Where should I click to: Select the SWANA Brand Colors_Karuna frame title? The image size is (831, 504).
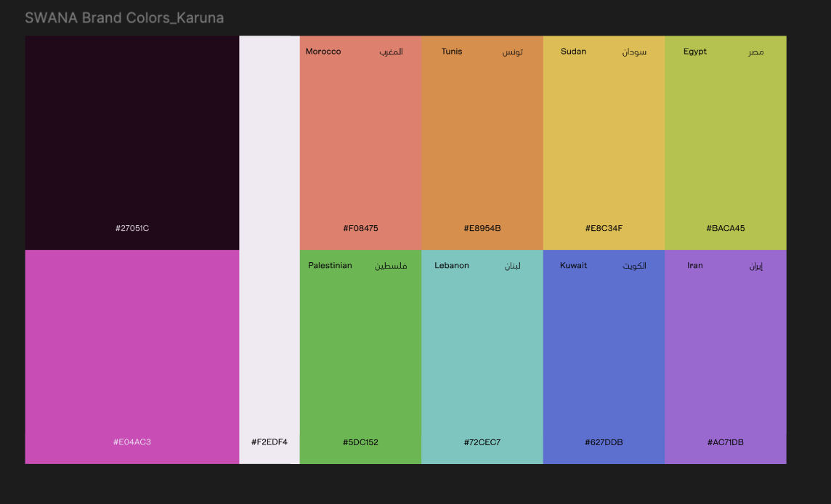(124, 17)
